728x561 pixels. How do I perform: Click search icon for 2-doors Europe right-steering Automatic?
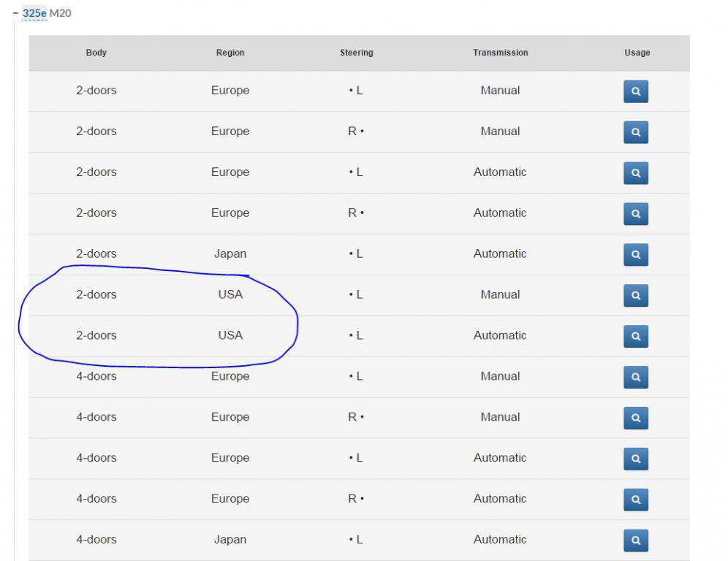point(635,214)
